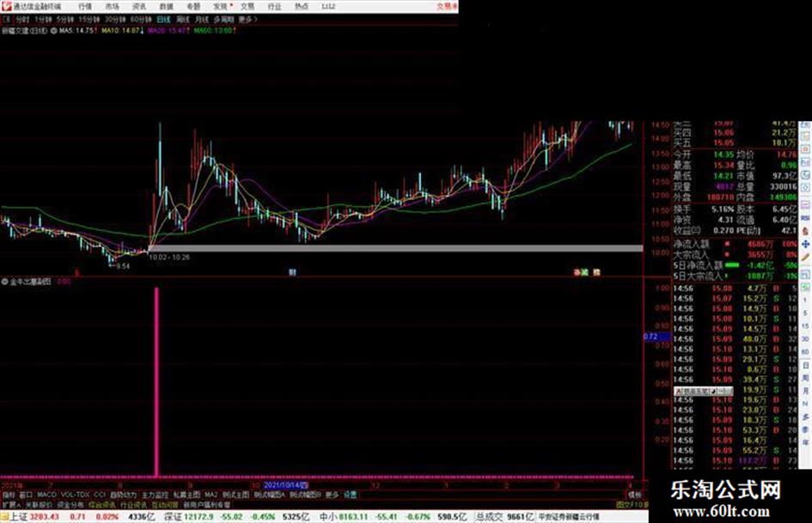812x523 pixels.
Task: Click the small floating toolbar over tick list
Action: [703, 392]
